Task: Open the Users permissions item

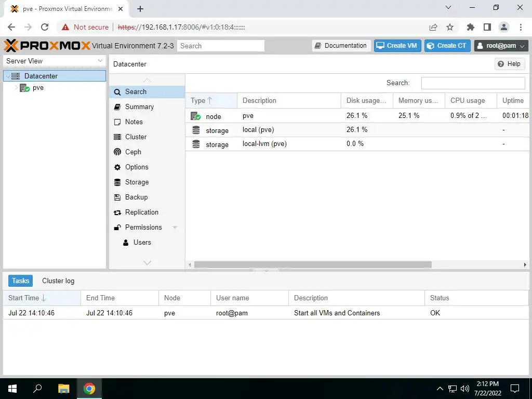Action: [x=147, y=243]
